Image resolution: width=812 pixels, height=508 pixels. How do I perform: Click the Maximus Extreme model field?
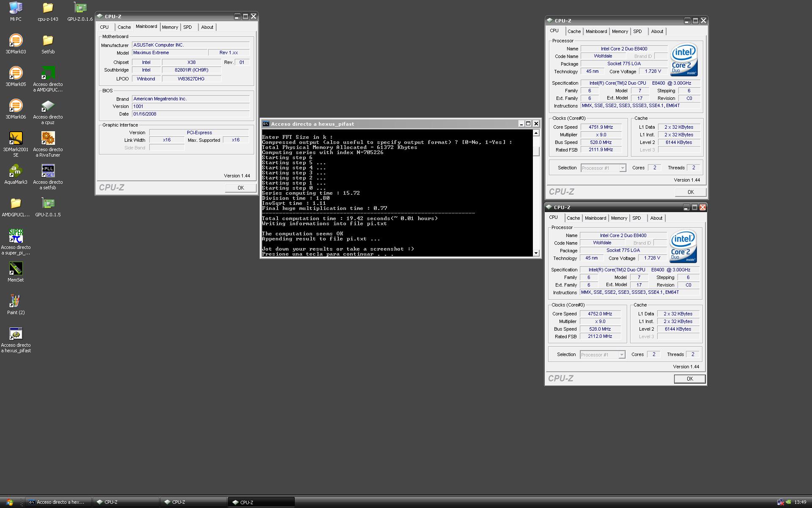tap(170, 52)
